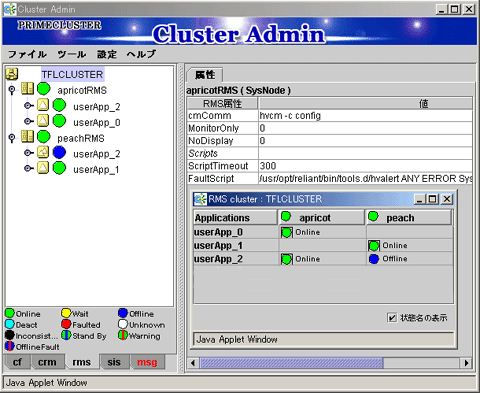Click the Applications column header
This screenshot has width=480, height=393.
click(235, 218)
